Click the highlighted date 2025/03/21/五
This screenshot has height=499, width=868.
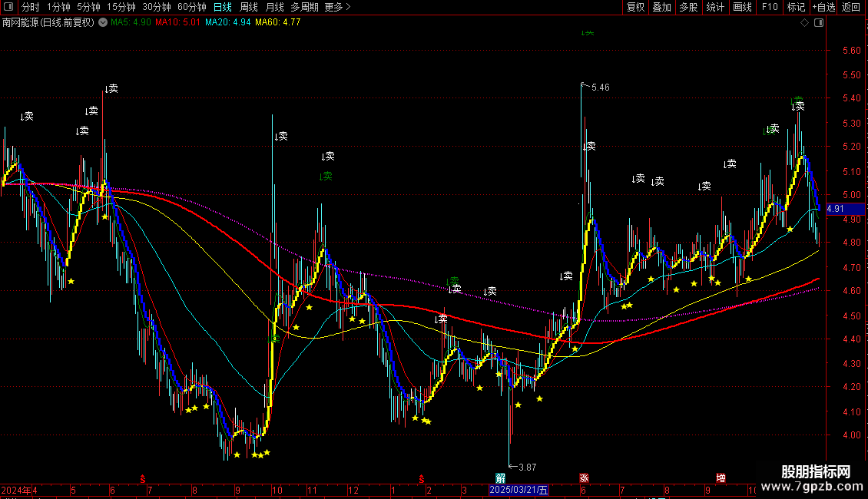point(518,490)
